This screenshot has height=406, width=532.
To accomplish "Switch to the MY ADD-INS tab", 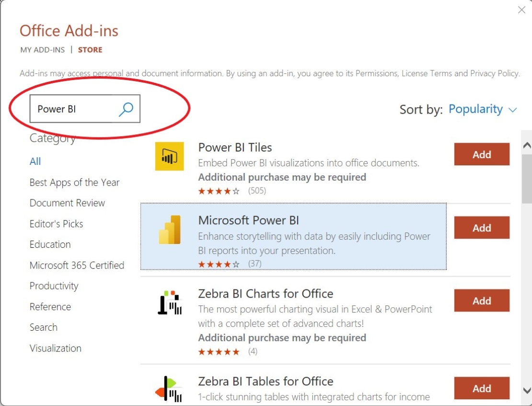I will [42, 49].
